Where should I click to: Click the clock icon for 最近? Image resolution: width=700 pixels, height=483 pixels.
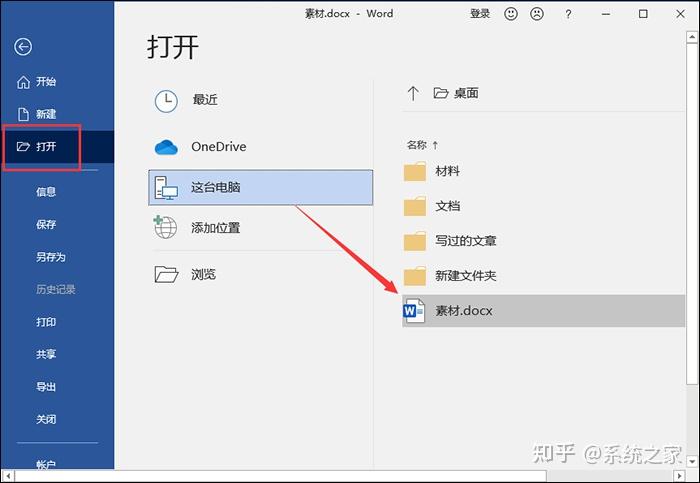pyautogui.click(x=166, y=101)
